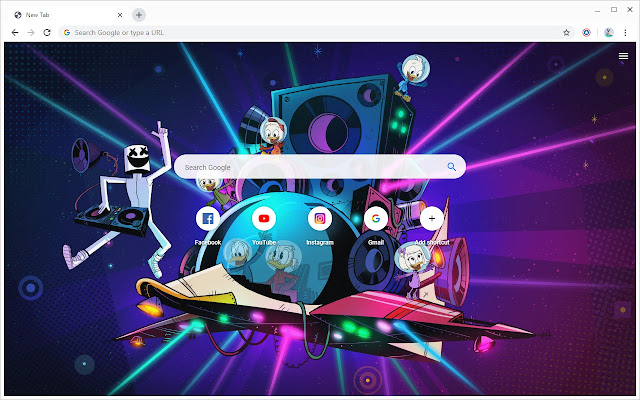Click the magnifier search icon in search box
The width and height of the screenshot is (640, 400).
451,167
